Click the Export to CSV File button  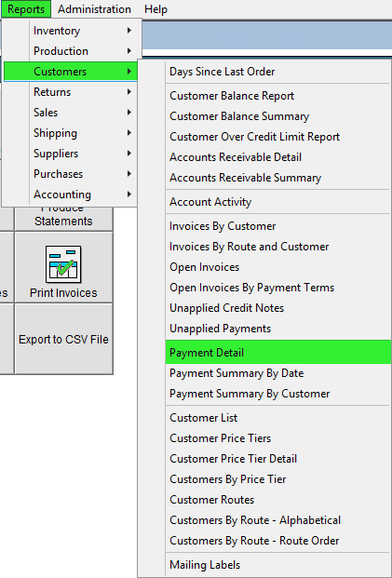pos(63,339)
